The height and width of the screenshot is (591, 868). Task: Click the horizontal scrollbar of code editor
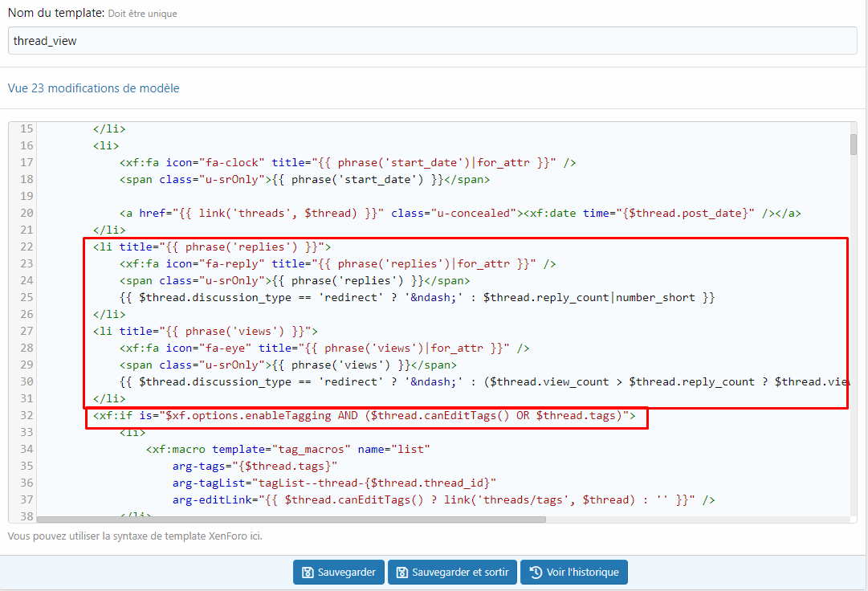(x=291, y=519)
